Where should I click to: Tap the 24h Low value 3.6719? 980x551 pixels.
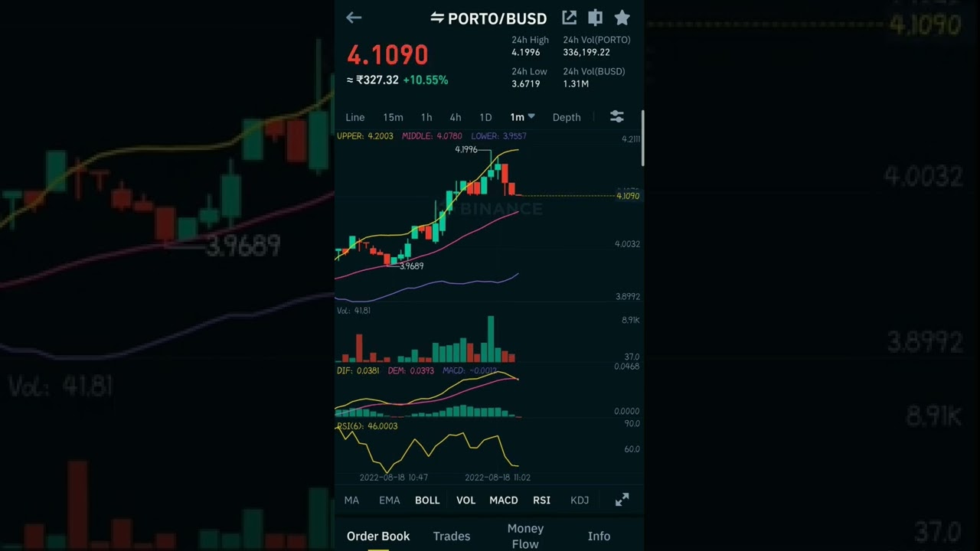click(525, 83)
